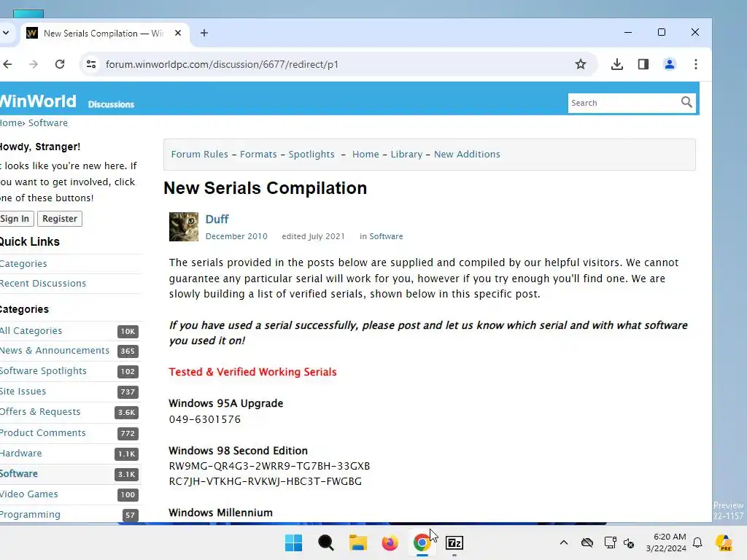The image size is (747, 560).
Task: Open the Spotlights link
Action: (311, 155)
